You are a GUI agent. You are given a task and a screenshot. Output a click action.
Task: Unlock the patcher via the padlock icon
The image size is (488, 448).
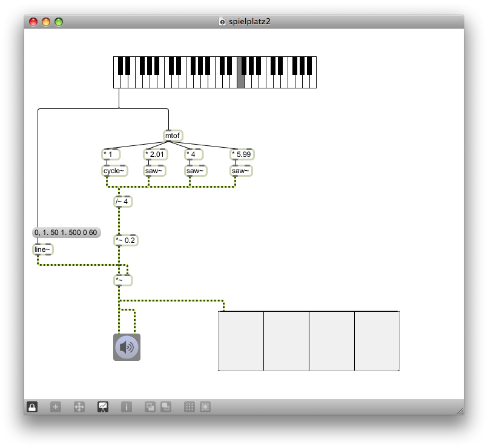click(31, 407)
